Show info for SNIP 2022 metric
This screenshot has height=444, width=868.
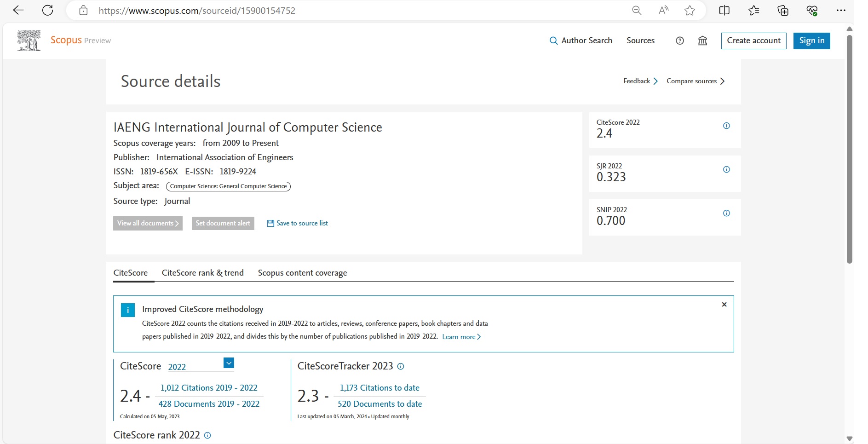pos(726,213)
